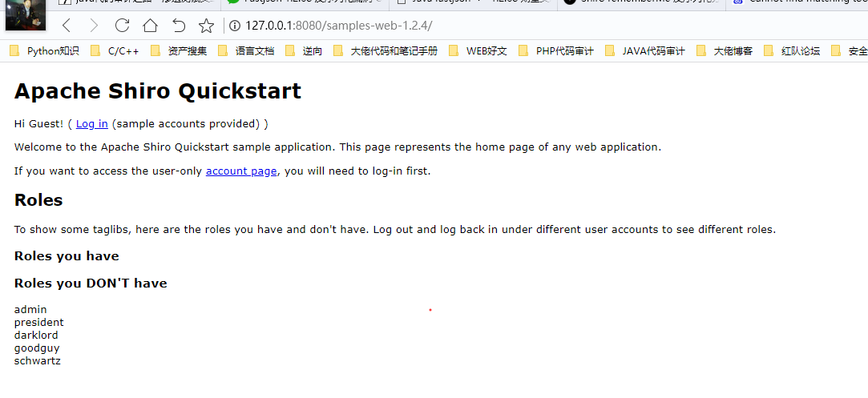Image resolution: width=868 pixels, height=398 pixels.
Task: Click the profile avatar picture
Action: coord(26,15)
